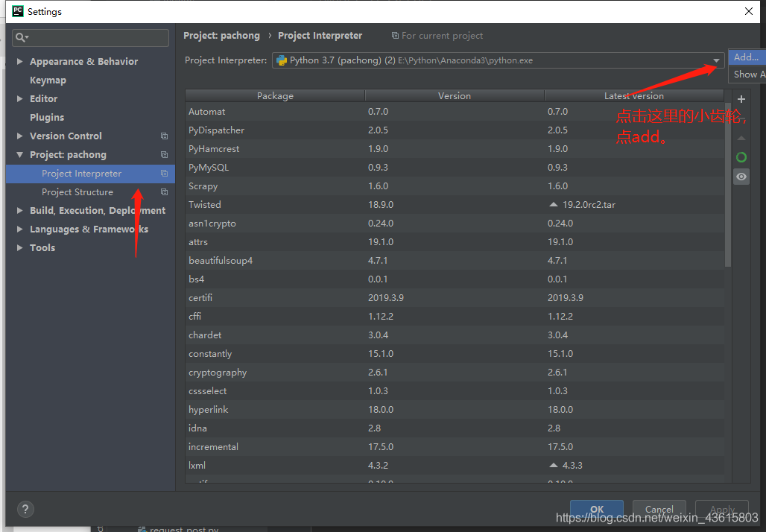Open the Project Interpreter dropdown arrow
This screenshot has height=532, width=766.
click(716, 60)
